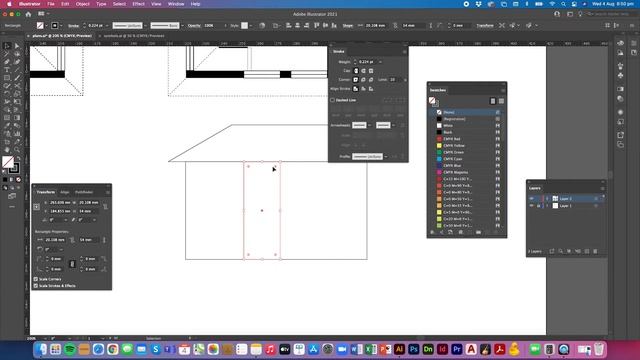Click the Projecting Cap icon in Stroke panel
The width and height of the screenshot is (640, 360).
point(371,71)
